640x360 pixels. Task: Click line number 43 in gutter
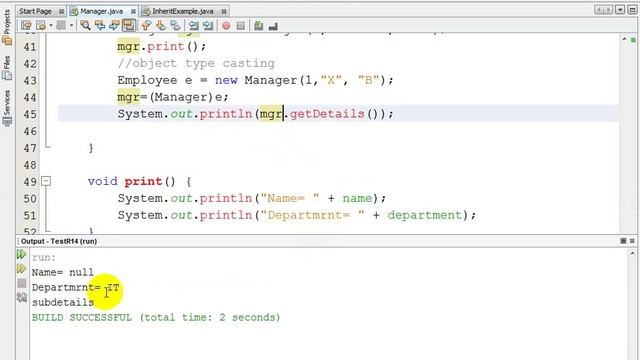click(30, 80)
